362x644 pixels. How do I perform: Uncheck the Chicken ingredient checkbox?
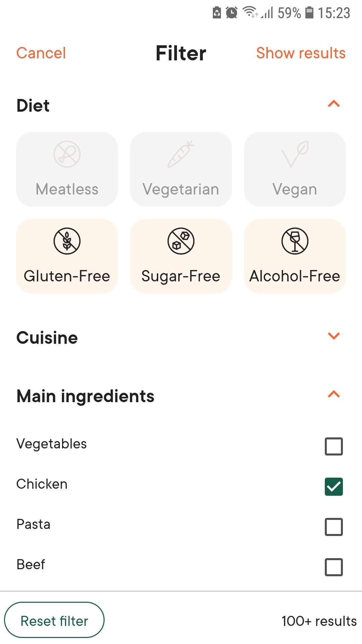pyautogui.click(x=334, y=487)
